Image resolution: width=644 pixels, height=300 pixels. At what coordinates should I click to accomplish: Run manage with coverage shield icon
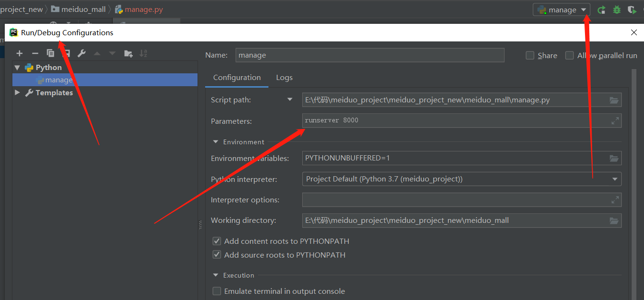click(632, 10)
